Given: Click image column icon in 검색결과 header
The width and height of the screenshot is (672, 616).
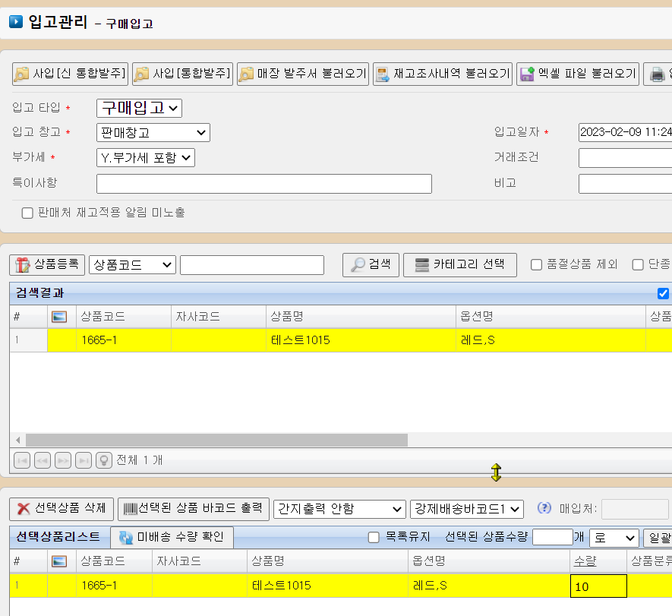Looking at the screenshot, I should coord(59,317).
